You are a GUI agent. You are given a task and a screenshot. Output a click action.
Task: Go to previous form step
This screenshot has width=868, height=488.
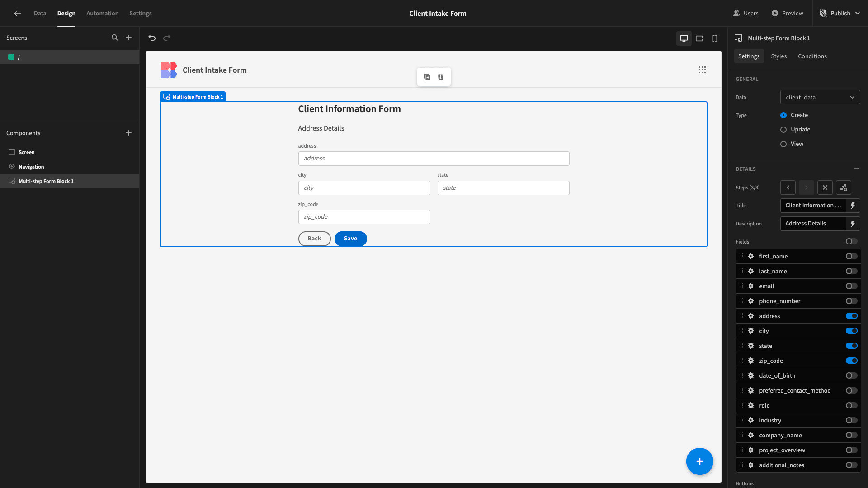click(x=788, y=188)
